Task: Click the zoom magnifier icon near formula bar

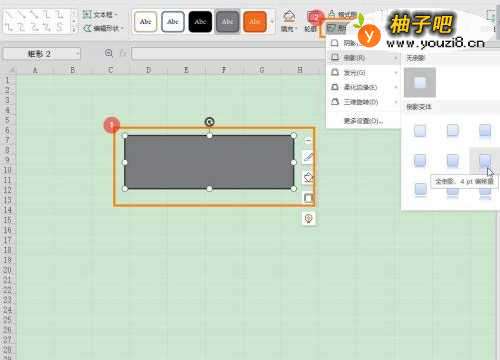Action: pyautogui.click(x=109, y=53)
